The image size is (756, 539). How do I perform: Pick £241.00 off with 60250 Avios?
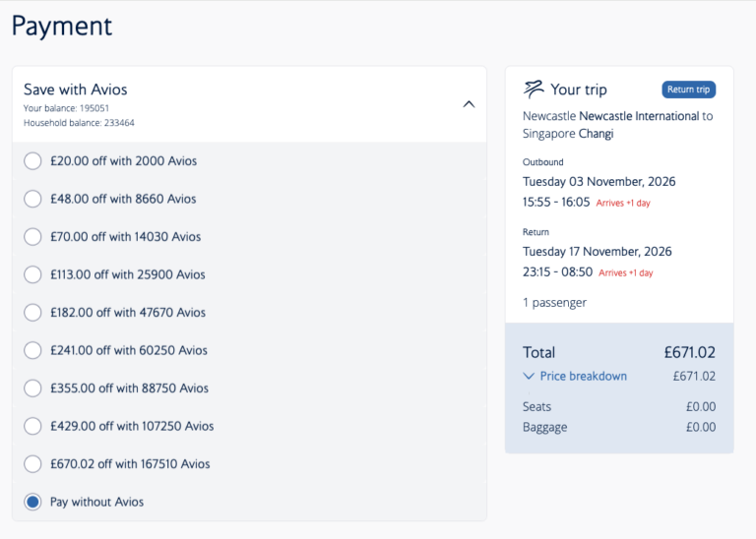(x=32, y=350)
